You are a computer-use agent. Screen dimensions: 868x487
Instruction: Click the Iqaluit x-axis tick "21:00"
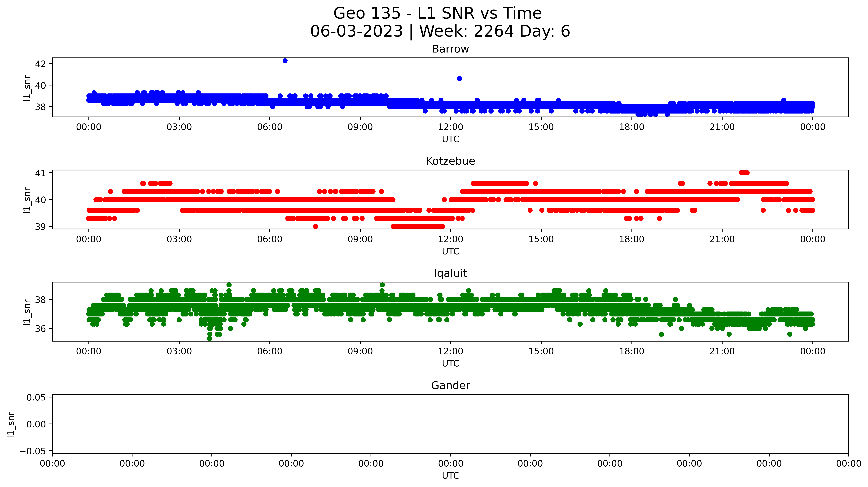(x=722, y=351)
